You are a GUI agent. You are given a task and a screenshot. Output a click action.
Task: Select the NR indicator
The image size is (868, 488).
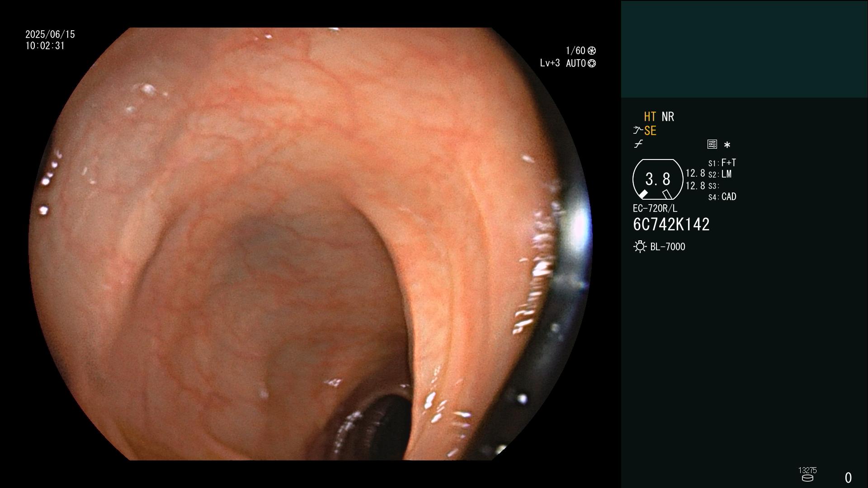click(x=668, y=117)
